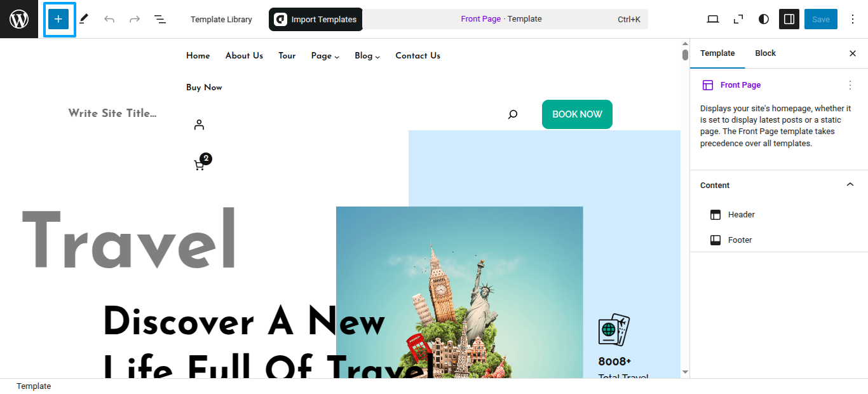Open the Document Overview list view

(x=160, y=19)
